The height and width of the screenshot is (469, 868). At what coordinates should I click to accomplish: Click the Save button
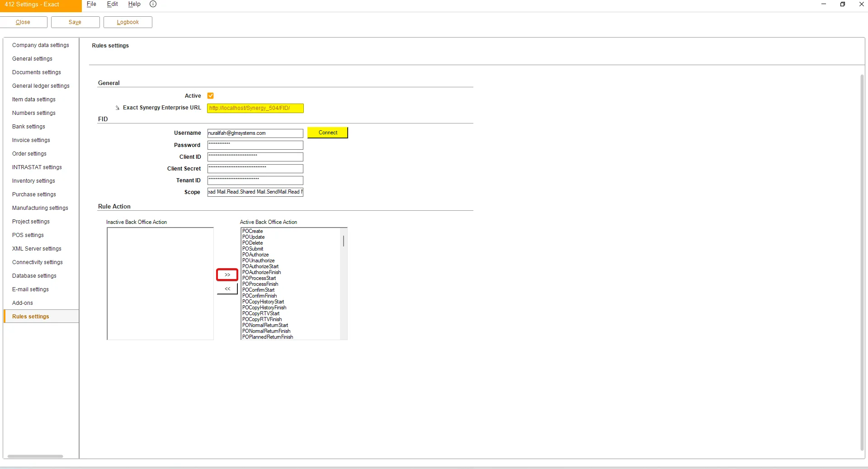pos(75,22)
